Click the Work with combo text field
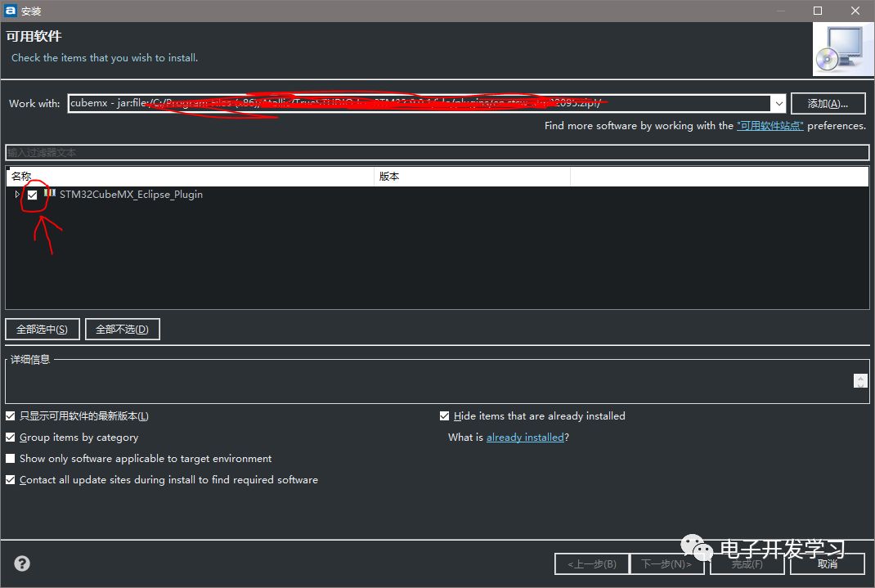 (420, 103)
